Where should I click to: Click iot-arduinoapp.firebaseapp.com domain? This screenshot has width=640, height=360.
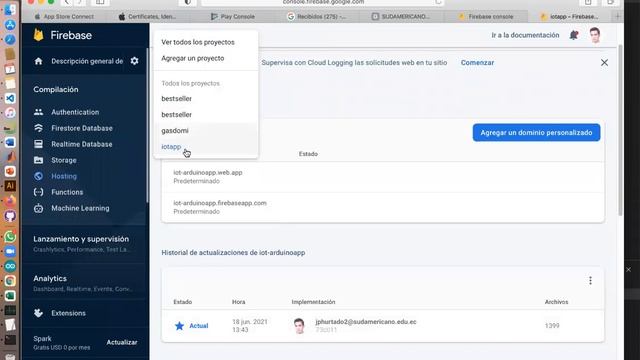tap(220, 203)
